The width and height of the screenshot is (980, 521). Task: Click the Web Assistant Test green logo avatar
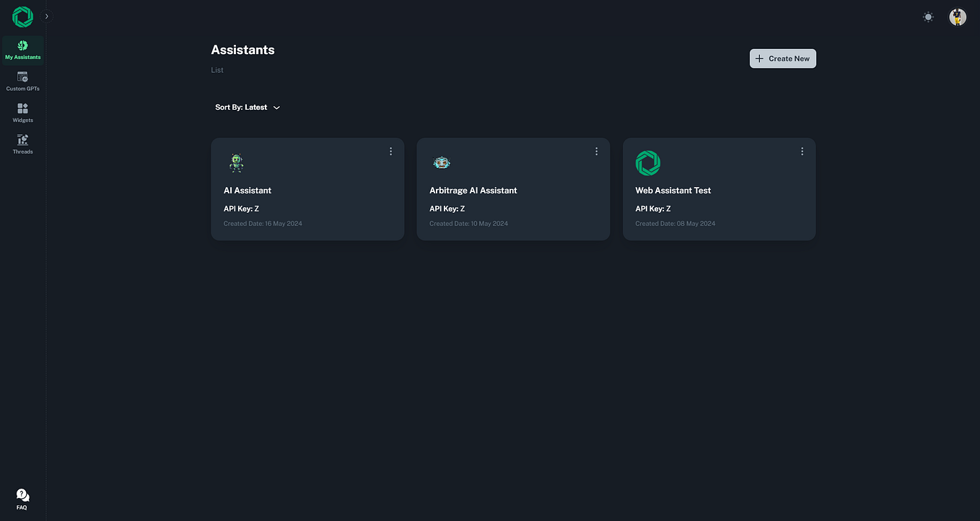coord(647,162)
